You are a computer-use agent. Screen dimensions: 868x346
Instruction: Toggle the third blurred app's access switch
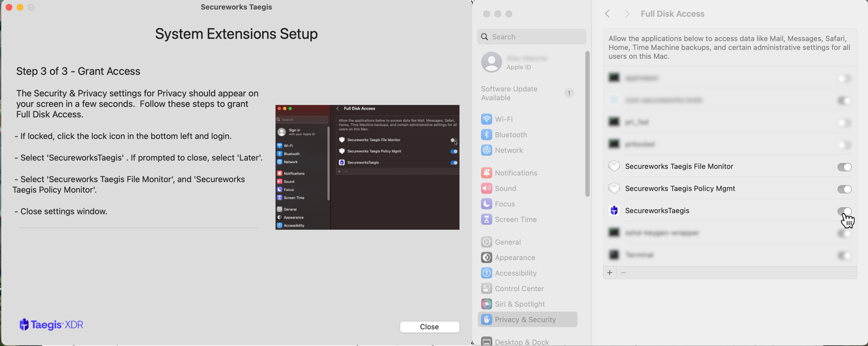click(x=844, y=123)
